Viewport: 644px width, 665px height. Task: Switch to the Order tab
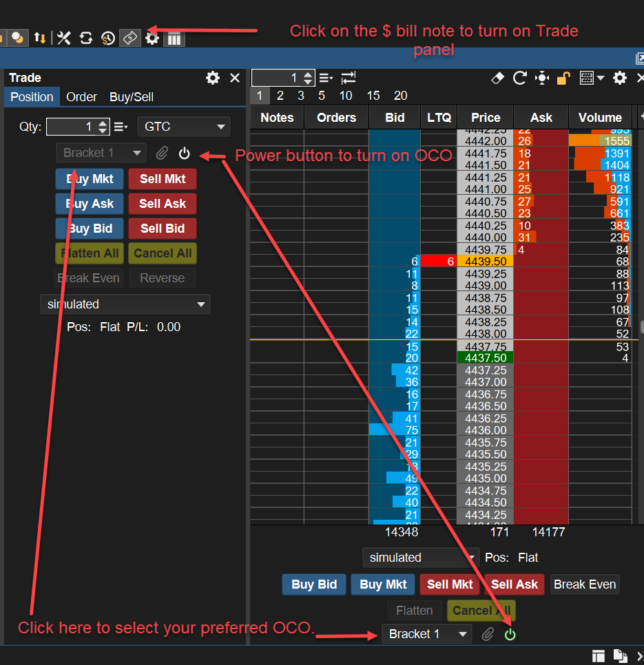tap(81, 97)
